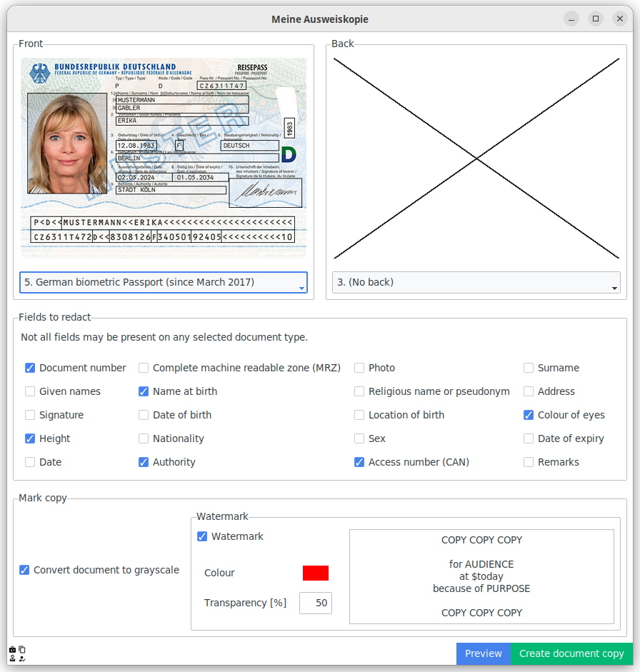
Task: Click the Transparency percentage field
Action: pos(315,603)
